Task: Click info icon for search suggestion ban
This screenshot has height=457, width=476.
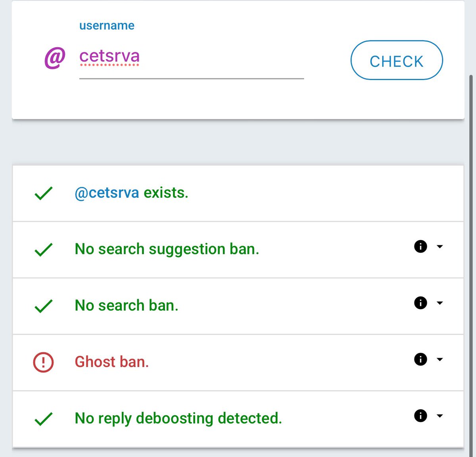Action: pyautogui.click(x=420, y=247)
